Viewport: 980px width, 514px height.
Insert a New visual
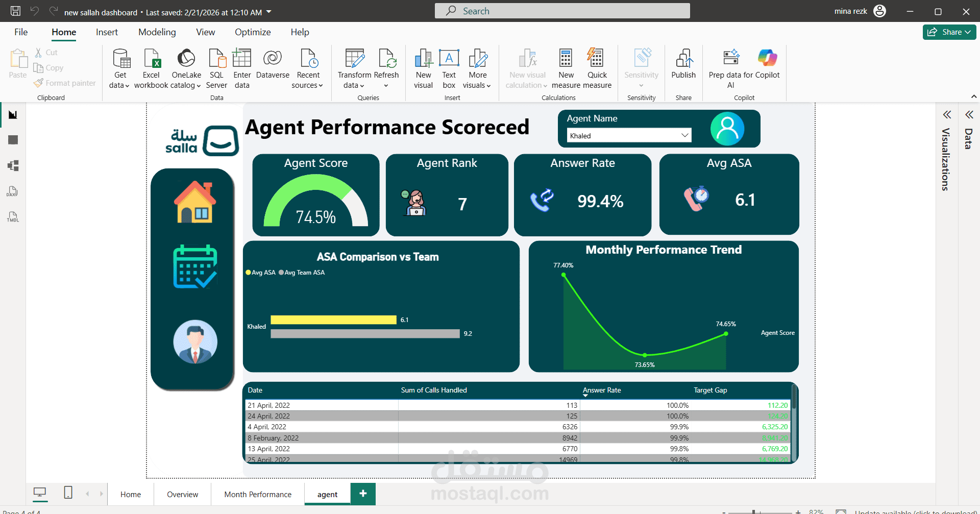(x=424, y=68)
